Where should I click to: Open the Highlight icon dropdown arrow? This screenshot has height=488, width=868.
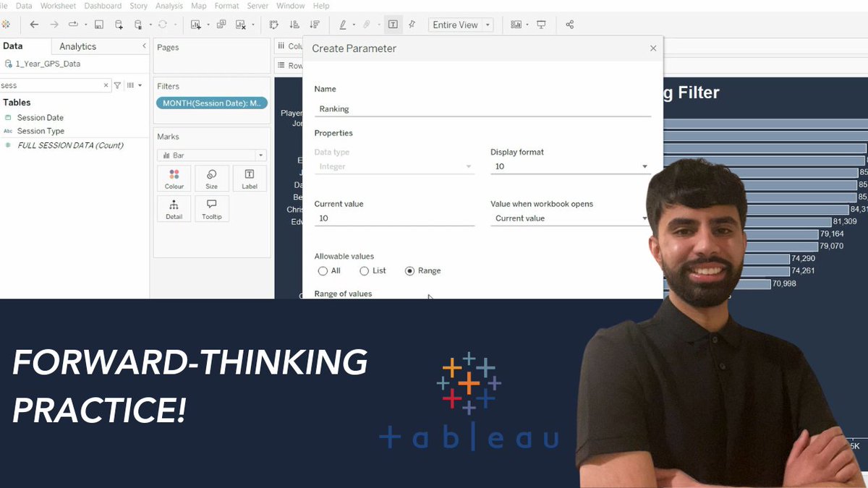[354, 25]
